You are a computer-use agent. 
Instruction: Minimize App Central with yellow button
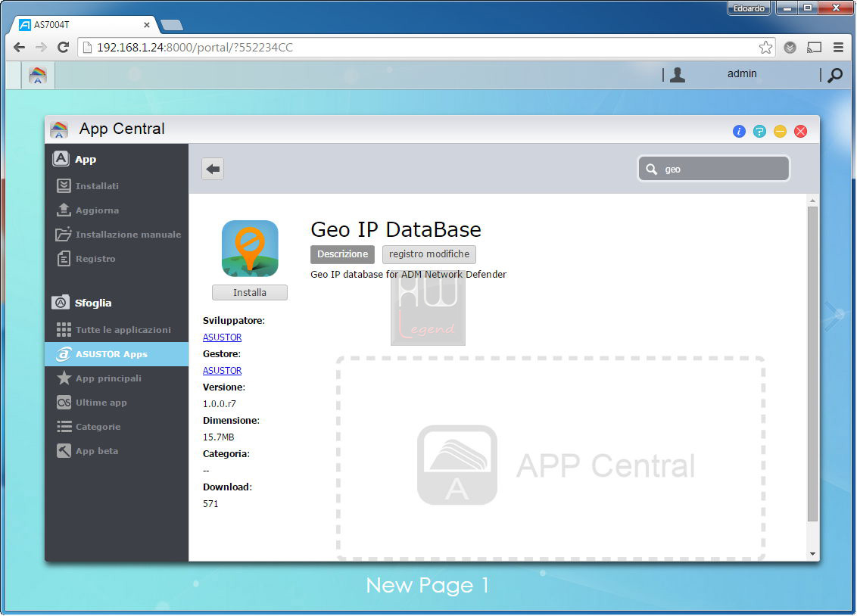click(780, 131)
